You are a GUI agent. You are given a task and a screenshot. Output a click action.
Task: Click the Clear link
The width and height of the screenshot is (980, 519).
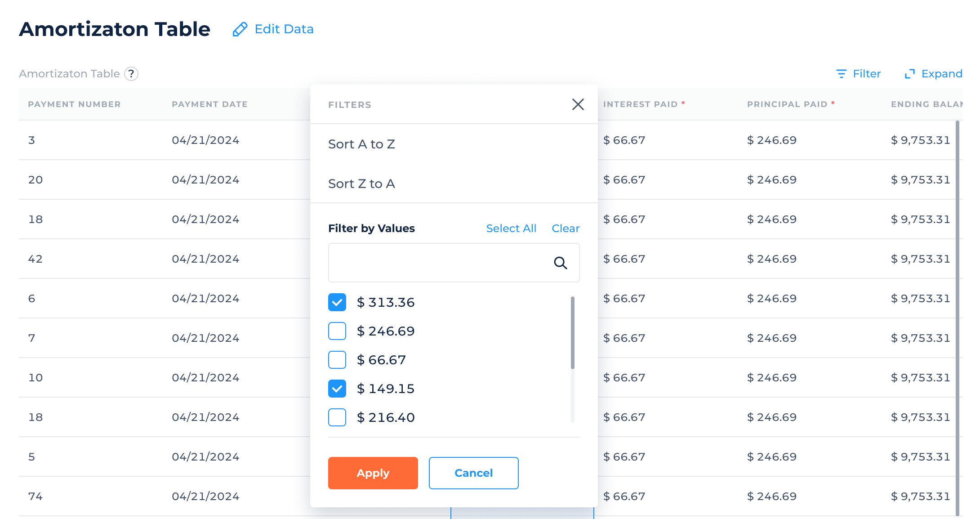pos(566,228)
